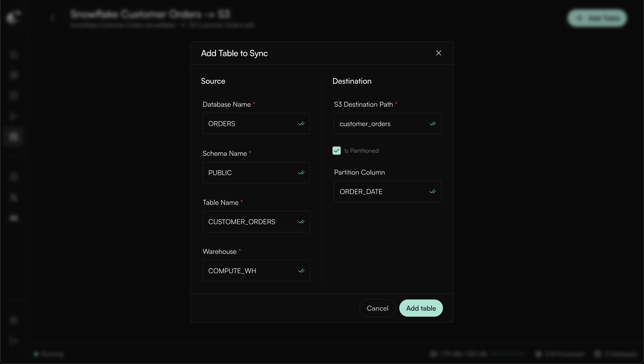Edit the Database Name field ORDERS
Viewport: 644px width, 364px height.
[256, 123]
